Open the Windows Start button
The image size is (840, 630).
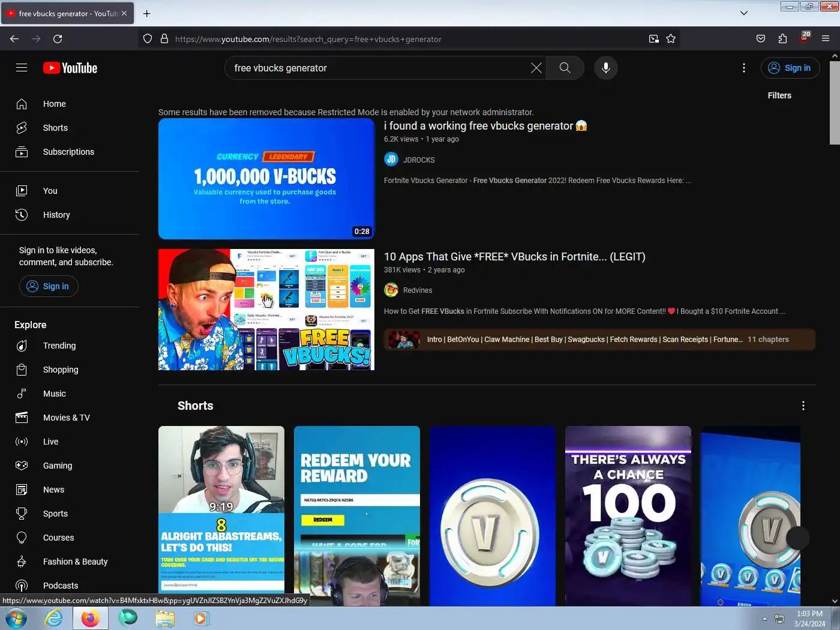click(16, 618)
